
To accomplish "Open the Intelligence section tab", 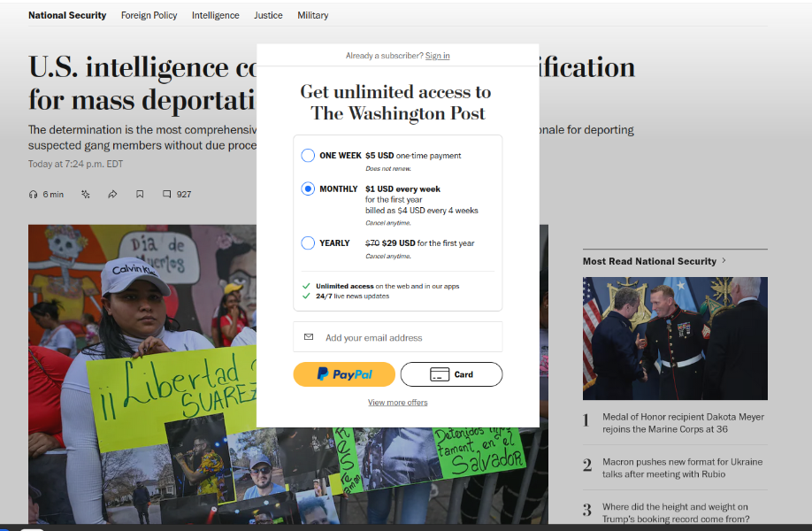I will (x=216, y=16).
